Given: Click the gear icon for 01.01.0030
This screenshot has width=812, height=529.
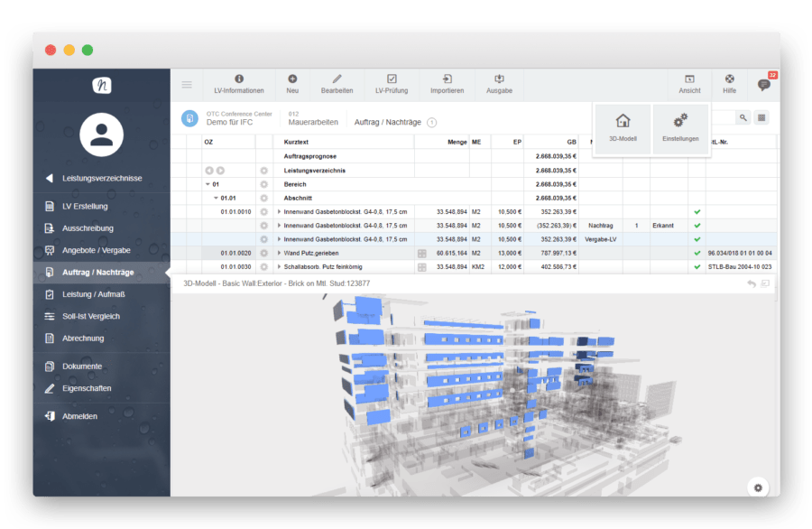Looking at the screenshot, I should [x=263, y=267].
